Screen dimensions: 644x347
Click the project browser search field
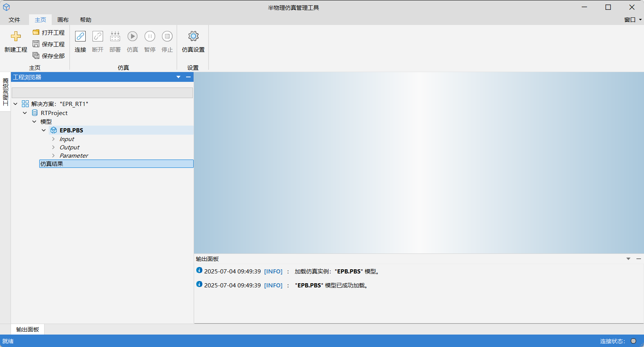tap(102, 93)
